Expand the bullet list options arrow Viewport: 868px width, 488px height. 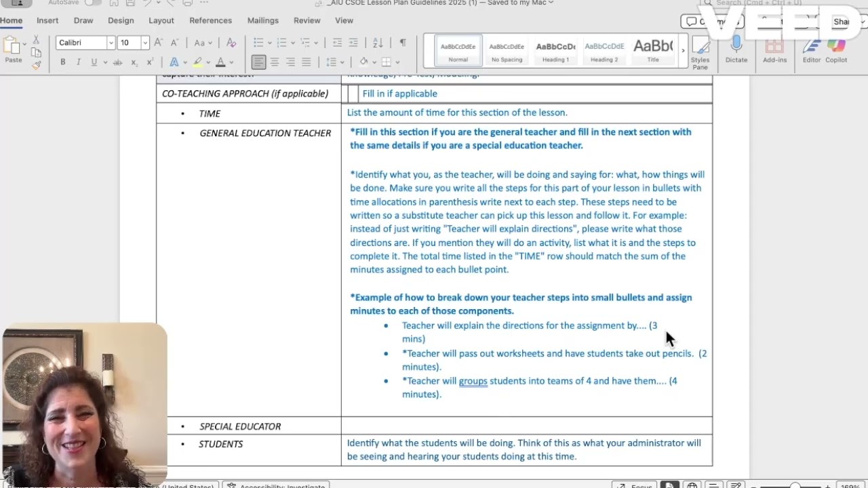pos(270,43)
